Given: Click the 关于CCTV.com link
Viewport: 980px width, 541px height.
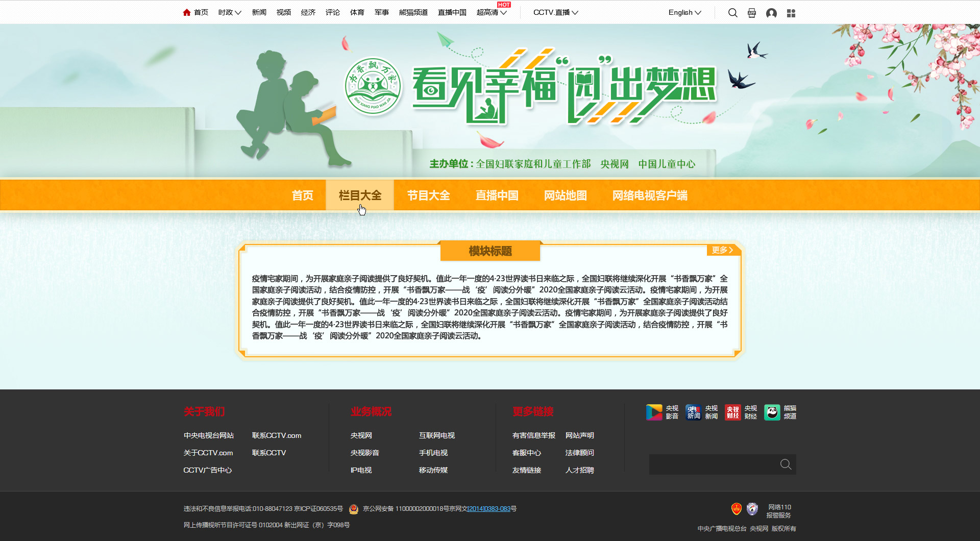Looking at the screenshot, I should pos(208,453).
